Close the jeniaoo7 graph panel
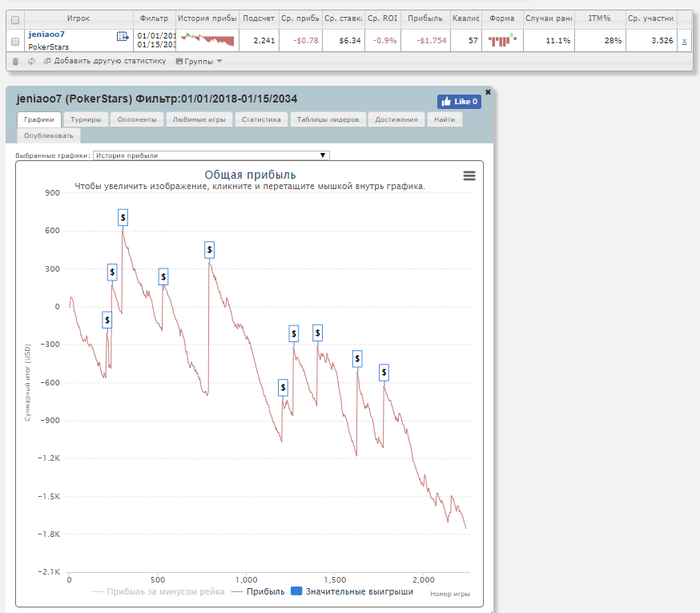Screen dimensions: 700x613 pyautogui.click(x=488, y=92)
